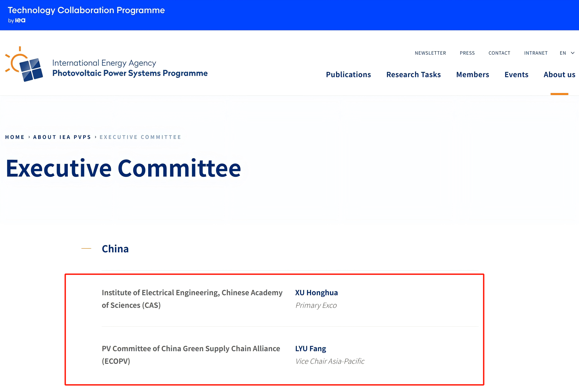Open the Events menu item
This screenshot has width=579, height=392.
coord(516,74)
